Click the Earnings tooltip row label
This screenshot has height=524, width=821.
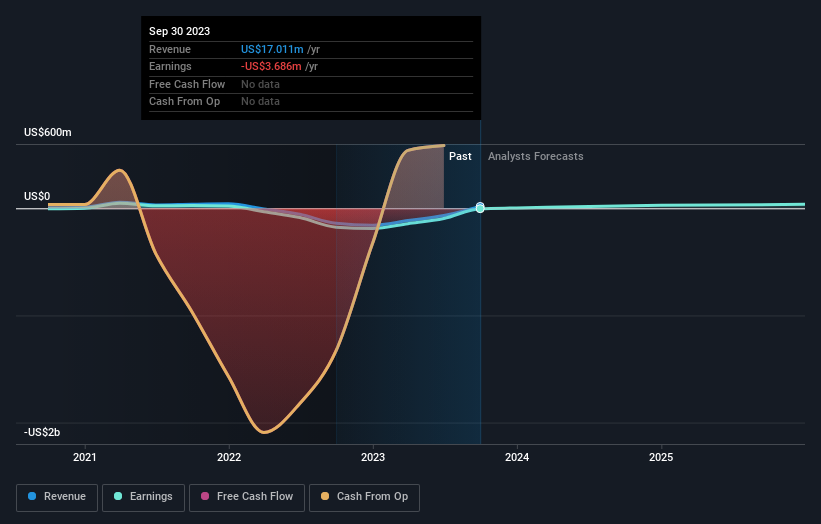(170, 66)
